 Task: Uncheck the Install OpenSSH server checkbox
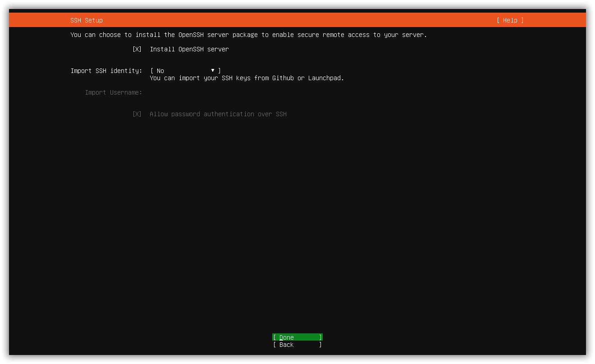(x=136, y=49)
